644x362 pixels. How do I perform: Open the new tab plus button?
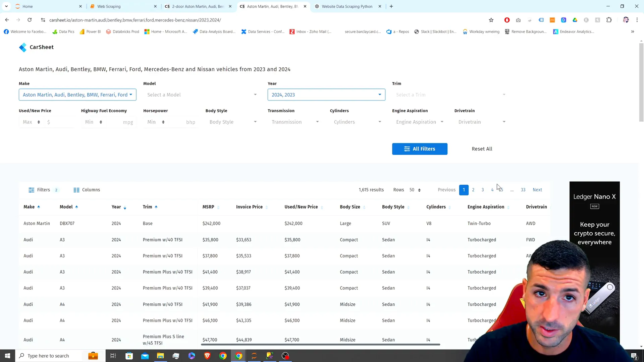click(391, 6)
